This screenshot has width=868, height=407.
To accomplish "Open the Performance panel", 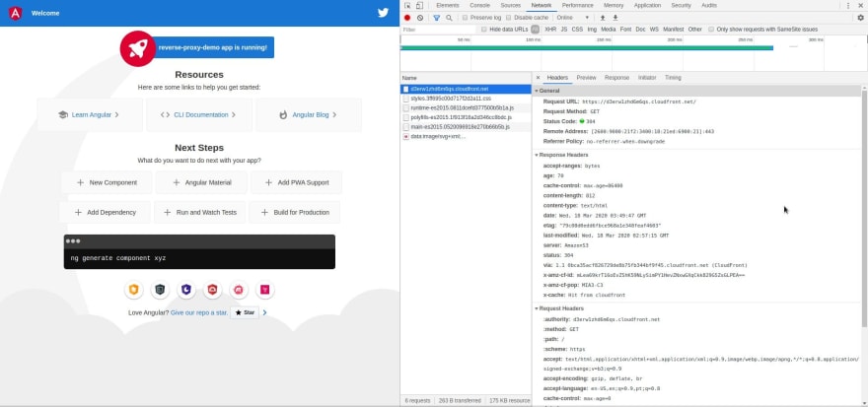I will click(x=577, y=6).
